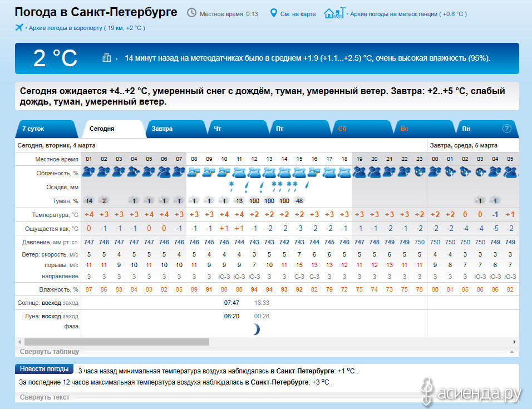The image size is (532, 409).
Task: Click the Местное время 0:13 text
Action: pos(229,14)
